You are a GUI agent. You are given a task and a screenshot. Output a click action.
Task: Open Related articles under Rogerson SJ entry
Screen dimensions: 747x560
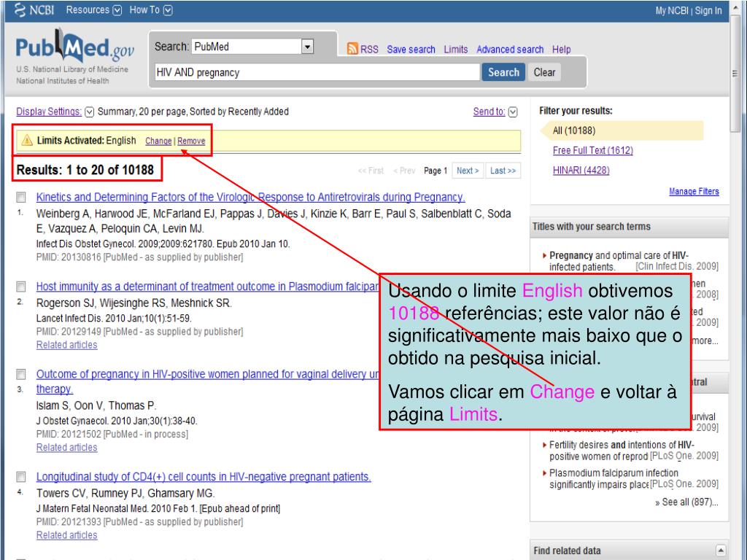click(66, 345)
